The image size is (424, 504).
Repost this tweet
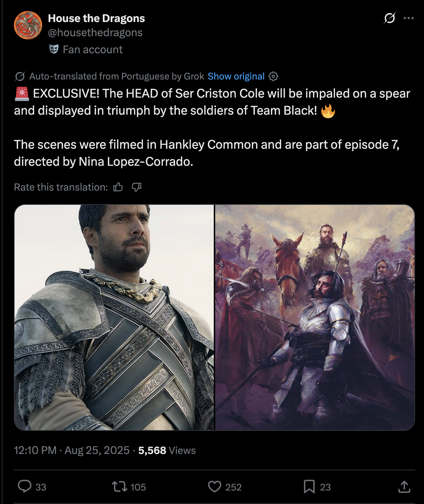(x=119, y=486)
